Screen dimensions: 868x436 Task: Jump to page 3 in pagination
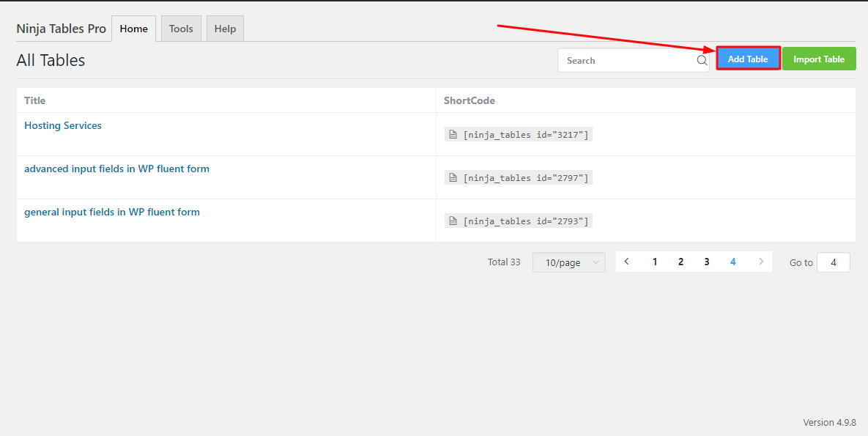[707, 262]
